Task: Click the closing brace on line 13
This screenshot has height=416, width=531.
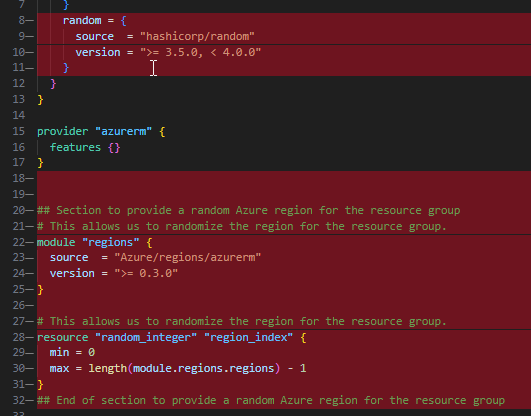Action: tap(40, 100)
